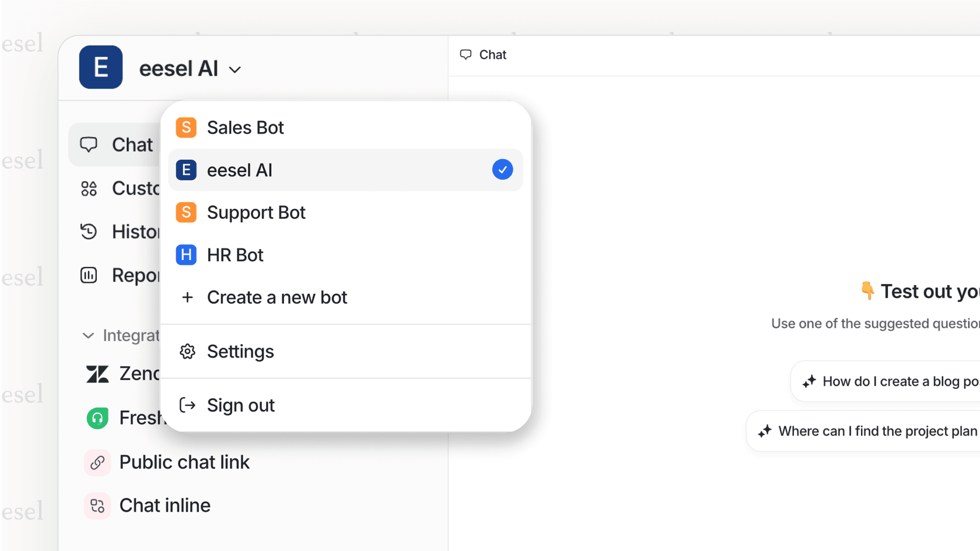Click the Freshdesk integration icon
This screenshot has width=980, height=551.
tap(97, 417)
